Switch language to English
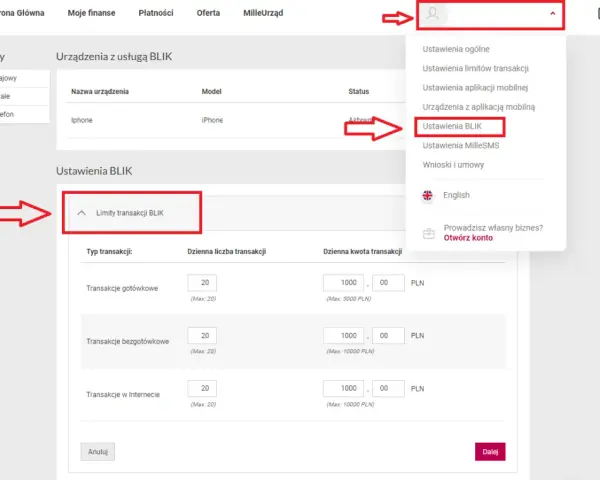 [456, 195]
